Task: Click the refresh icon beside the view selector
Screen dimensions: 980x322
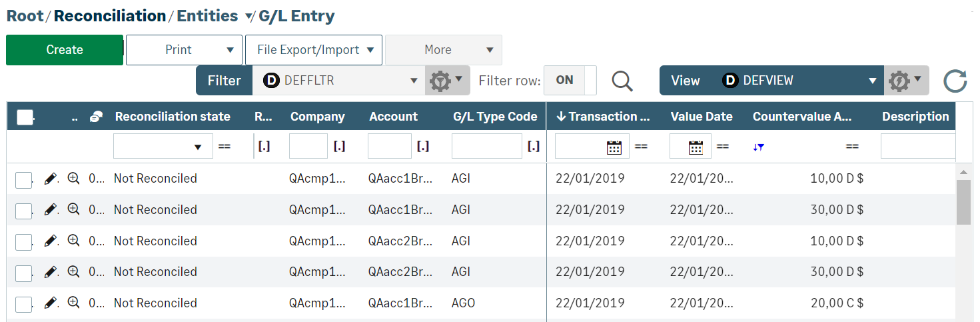Action: pyautogui.click(x=955, y=81)
